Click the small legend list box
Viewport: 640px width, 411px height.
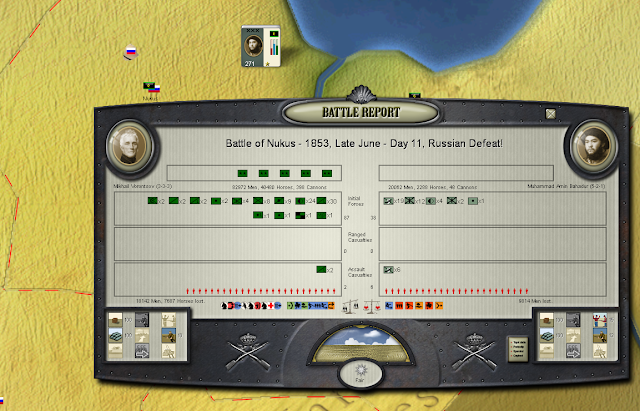pyautogui.click(x=518, y=349)
